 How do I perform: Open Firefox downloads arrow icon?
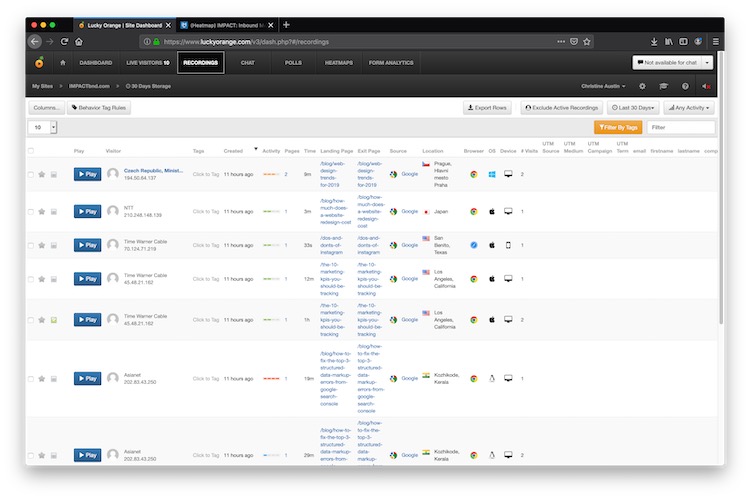click(x=654, y=42)
